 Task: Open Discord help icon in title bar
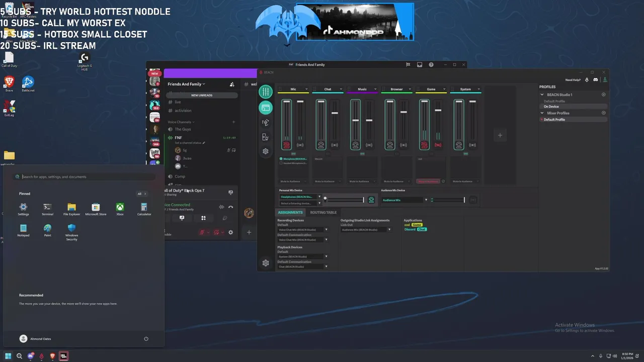431,64
